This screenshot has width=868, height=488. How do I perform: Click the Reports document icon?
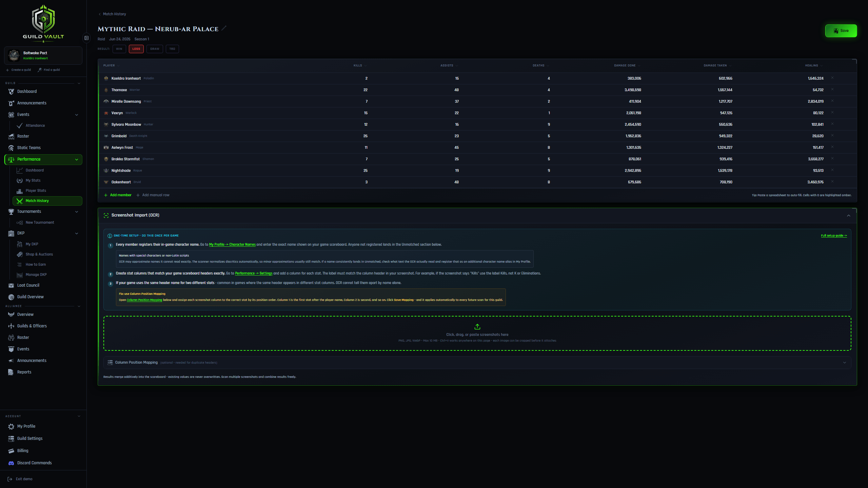point(11,372)
